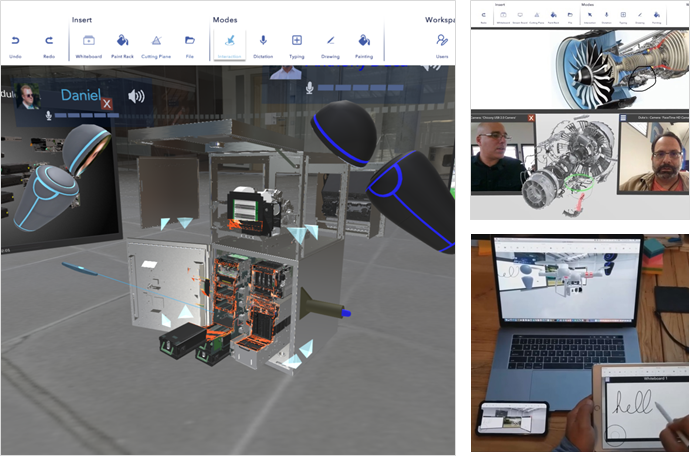Activate Painting mode in the large toolbar
The height and width of the screenshot is (456, 697).
click(x=364, y=46)
